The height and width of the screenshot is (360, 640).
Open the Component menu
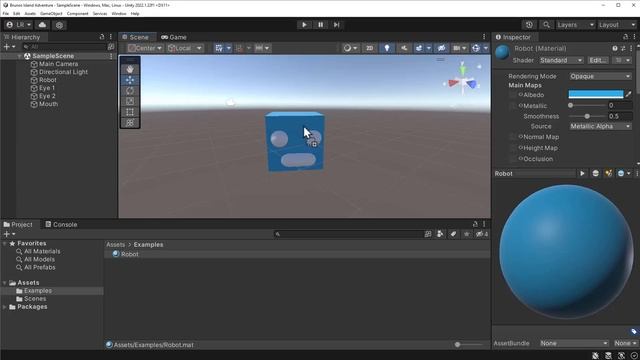click(77, 13)
